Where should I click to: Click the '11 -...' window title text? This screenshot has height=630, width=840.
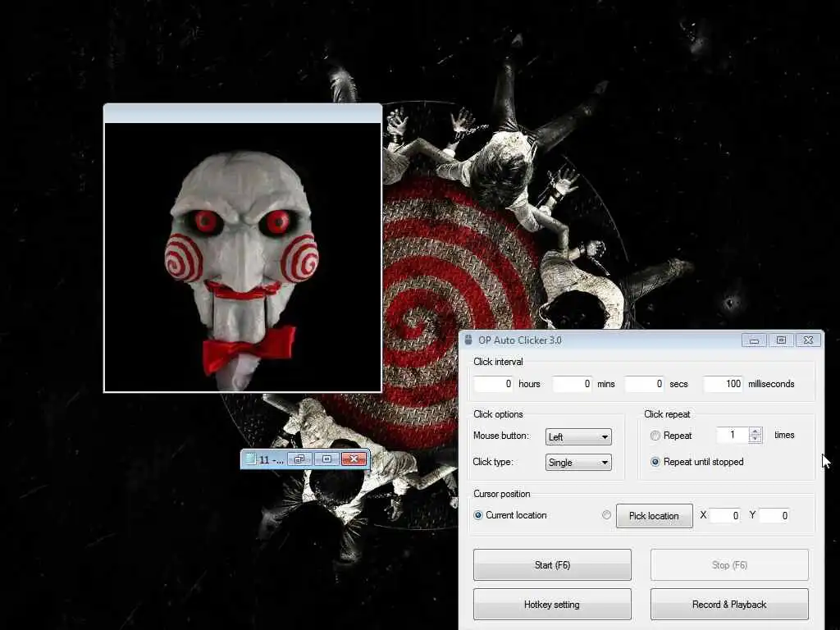271,459
